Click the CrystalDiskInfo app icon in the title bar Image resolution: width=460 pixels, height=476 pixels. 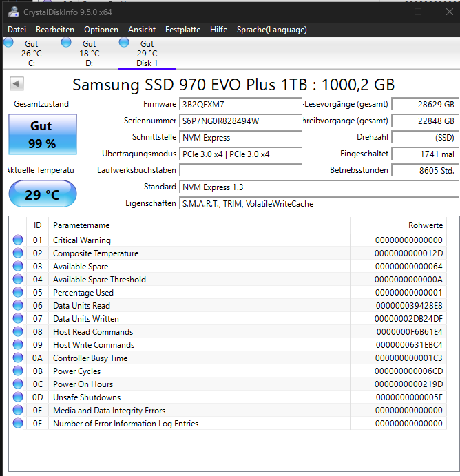(x=13, y=12)
